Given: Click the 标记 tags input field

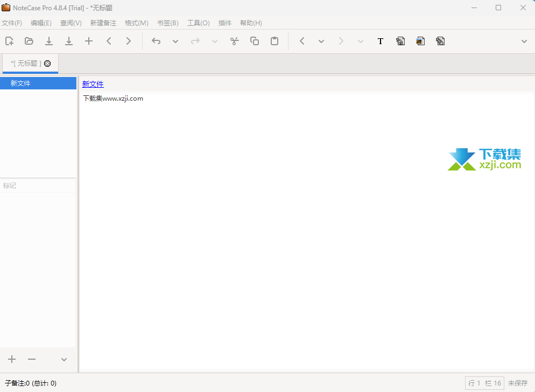Looking at the screenshot, I should 38,185.
